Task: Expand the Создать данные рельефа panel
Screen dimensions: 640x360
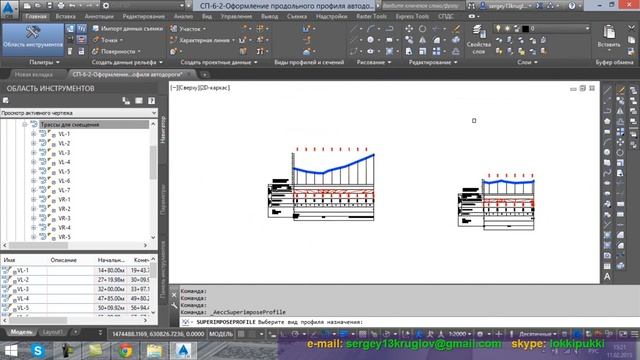Action: tap(127, 62)
